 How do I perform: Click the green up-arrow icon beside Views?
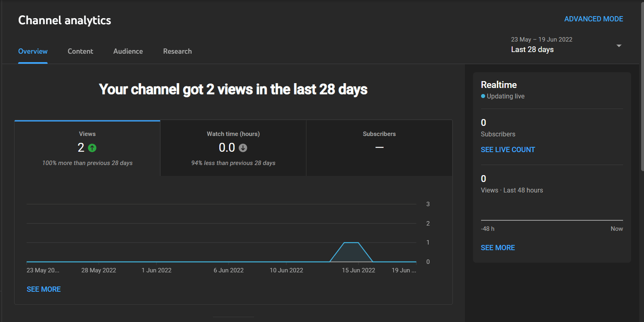click(x=92, y=148)
